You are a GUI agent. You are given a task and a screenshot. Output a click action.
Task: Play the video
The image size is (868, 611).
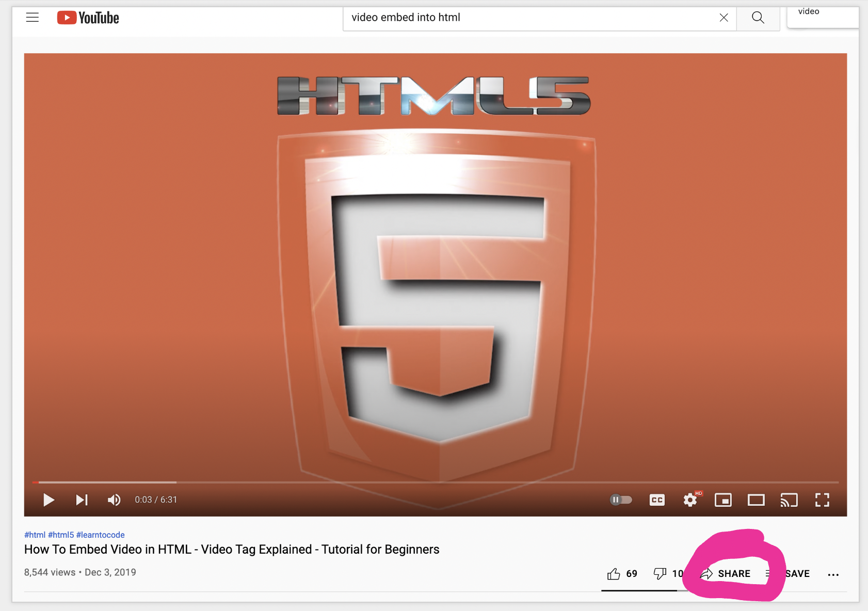(49, 500)
